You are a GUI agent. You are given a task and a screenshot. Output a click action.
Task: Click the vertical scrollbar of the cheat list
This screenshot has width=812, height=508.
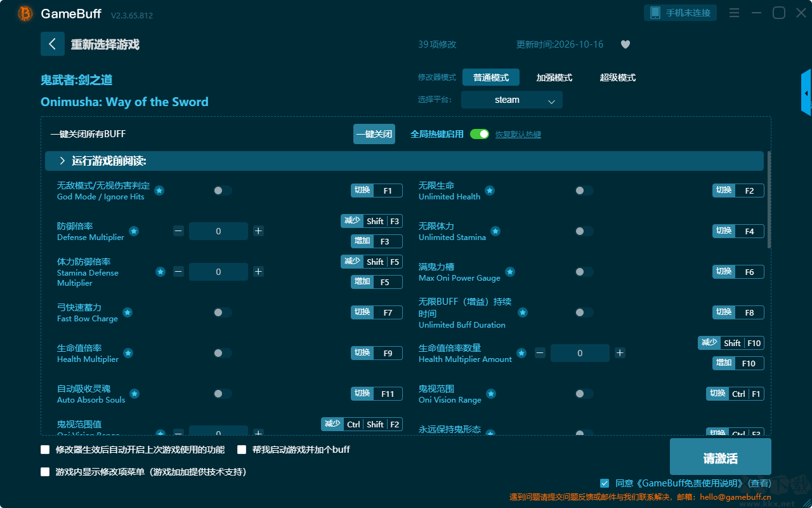pos(769,199)
